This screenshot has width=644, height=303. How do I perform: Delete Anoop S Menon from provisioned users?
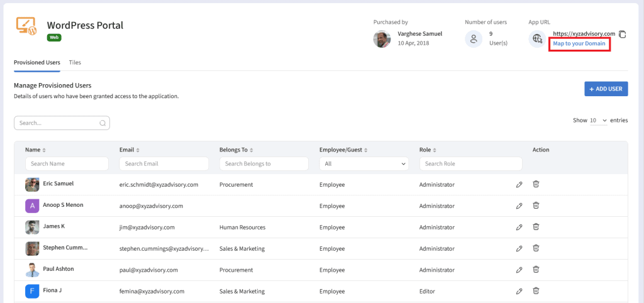click(536, 206)
